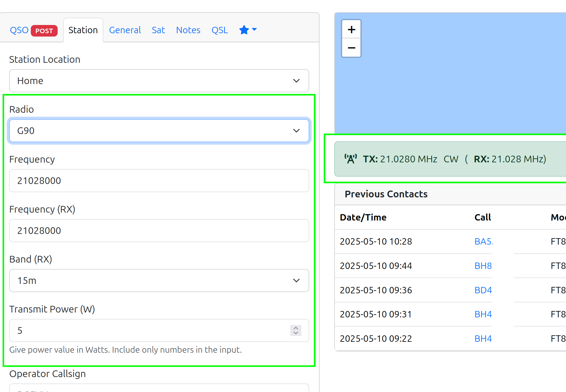
Task: Open the General tab
Action: click(125, 30)
